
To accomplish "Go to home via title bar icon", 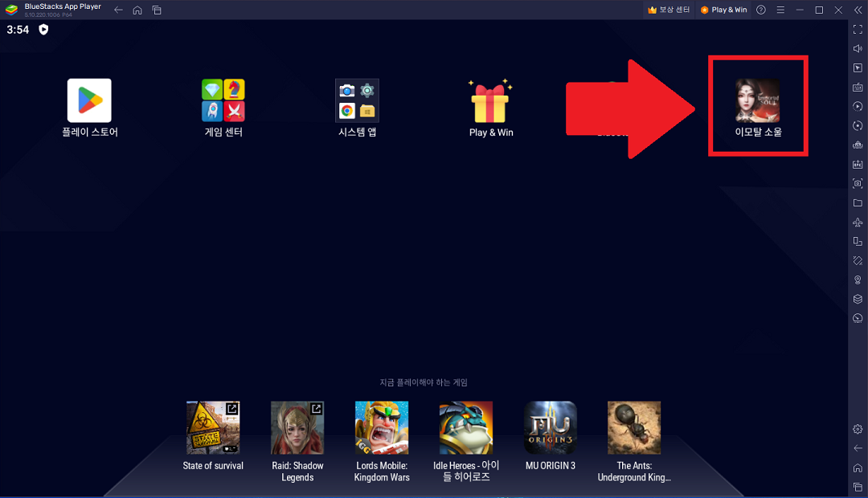I will pyautogui.click(x=137, y=10).
